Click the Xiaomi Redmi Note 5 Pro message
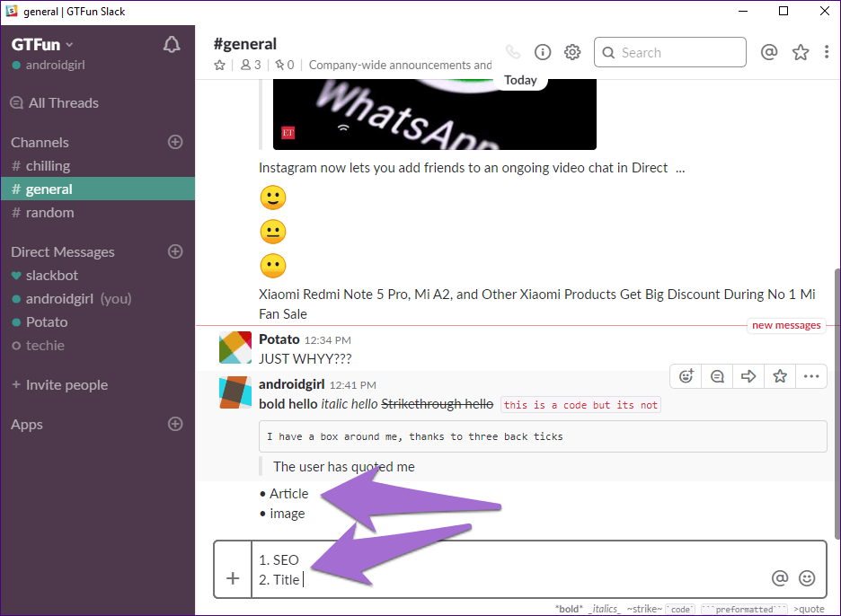The image size is (841, 616). coord(537,304)
